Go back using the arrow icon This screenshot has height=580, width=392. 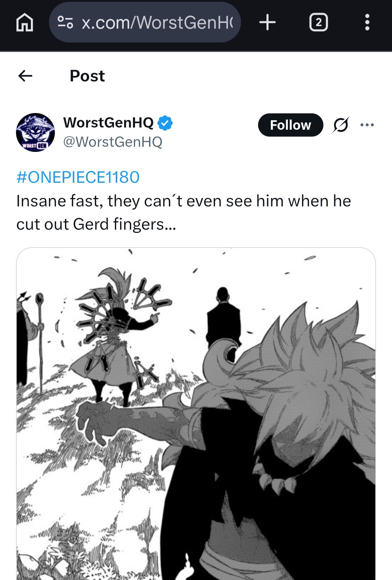tap(25, 76)
